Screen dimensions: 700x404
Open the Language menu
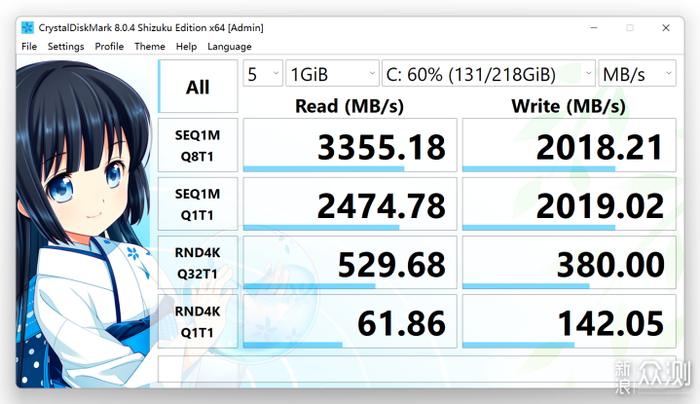click(x=229, y=46)
